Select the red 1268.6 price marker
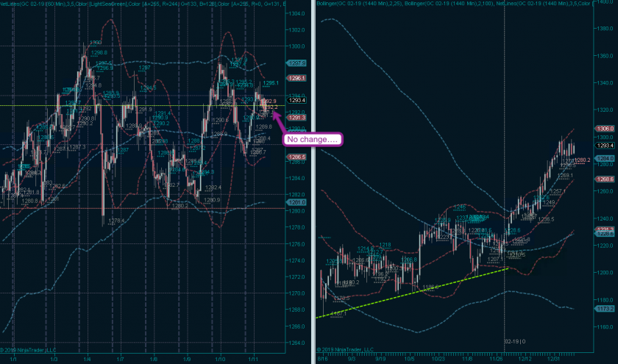 pos(605,179)
